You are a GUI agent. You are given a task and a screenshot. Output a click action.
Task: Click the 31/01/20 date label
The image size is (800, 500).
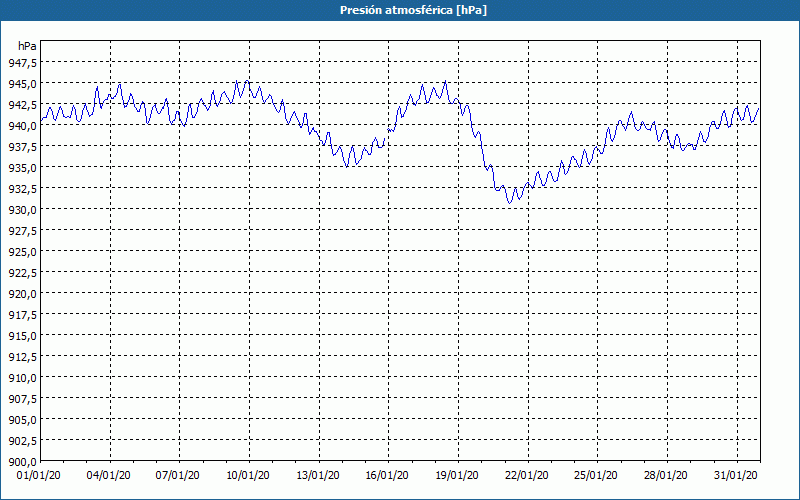pyautogui.click(x=735, y=476)
